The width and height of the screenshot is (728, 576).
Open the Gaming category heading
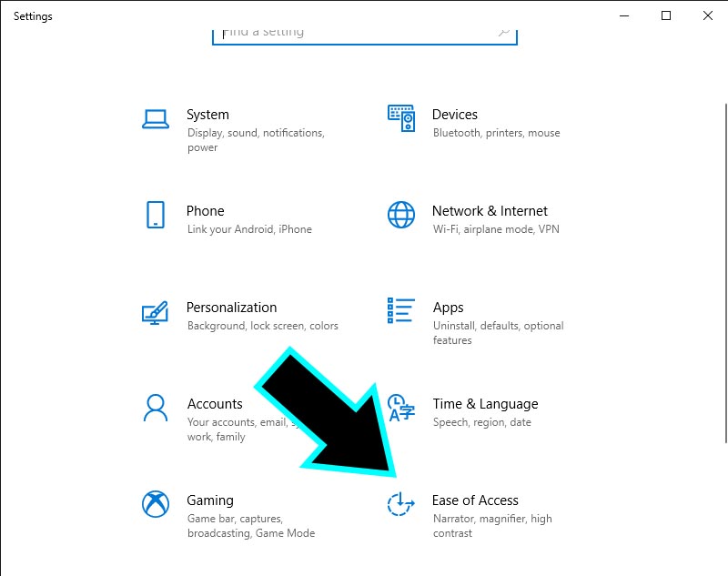pyautogui.click(x=210, y=500)
